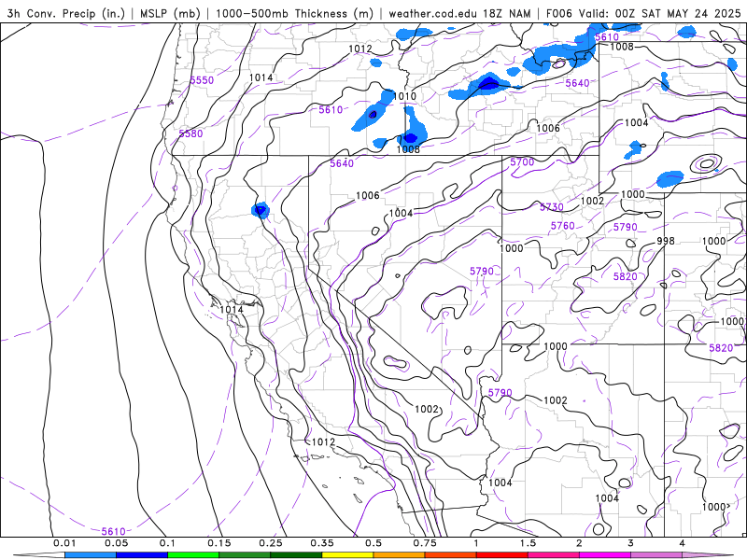The width and height of the screenshot is (747, 560).
Task: Click the "weather.cod.edu" source text
Action: (x=432, y=13)
